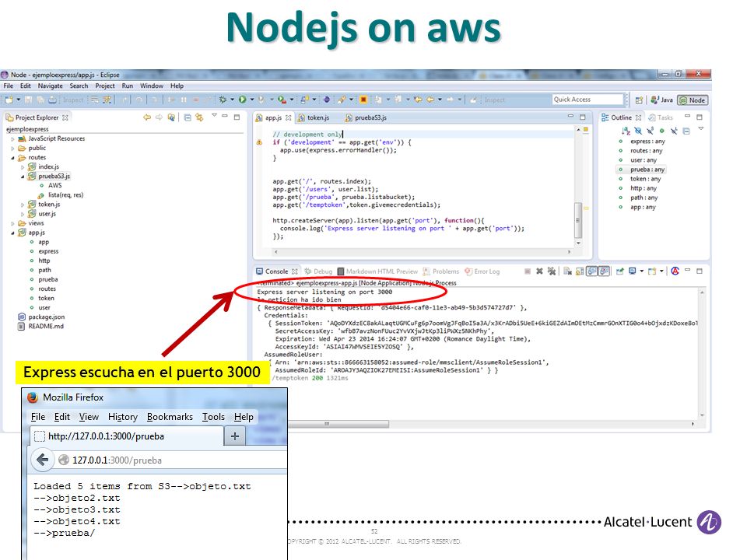Select package.json in Project Explorer
Viewport: 747px width, 560px height.
41,317
